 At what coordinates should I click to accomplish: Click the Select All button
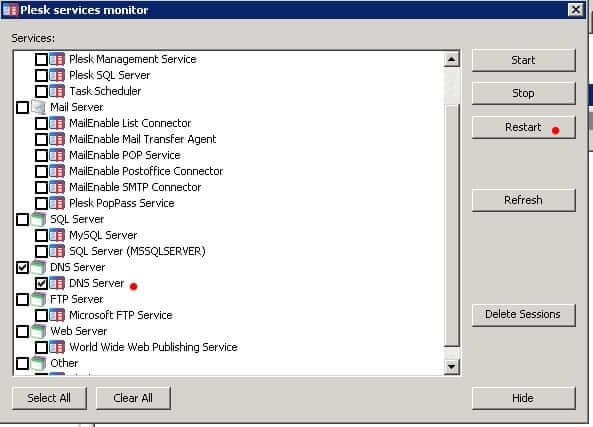tap(49, 398)
